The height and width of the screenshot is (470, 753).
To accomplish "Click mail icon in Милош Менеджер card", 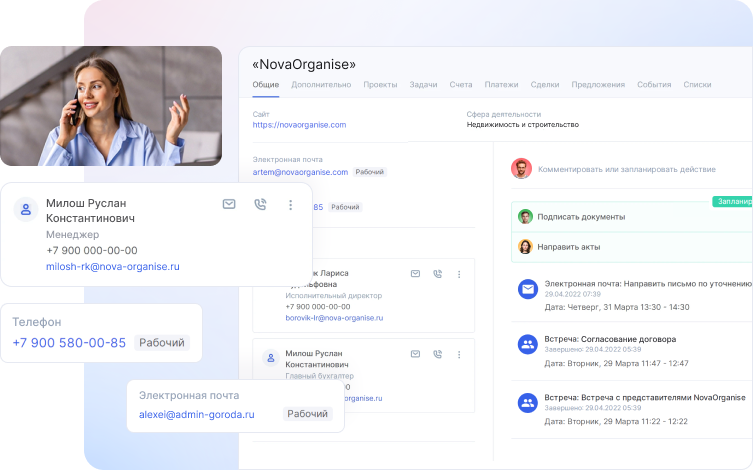I will [x=229, y=204].
